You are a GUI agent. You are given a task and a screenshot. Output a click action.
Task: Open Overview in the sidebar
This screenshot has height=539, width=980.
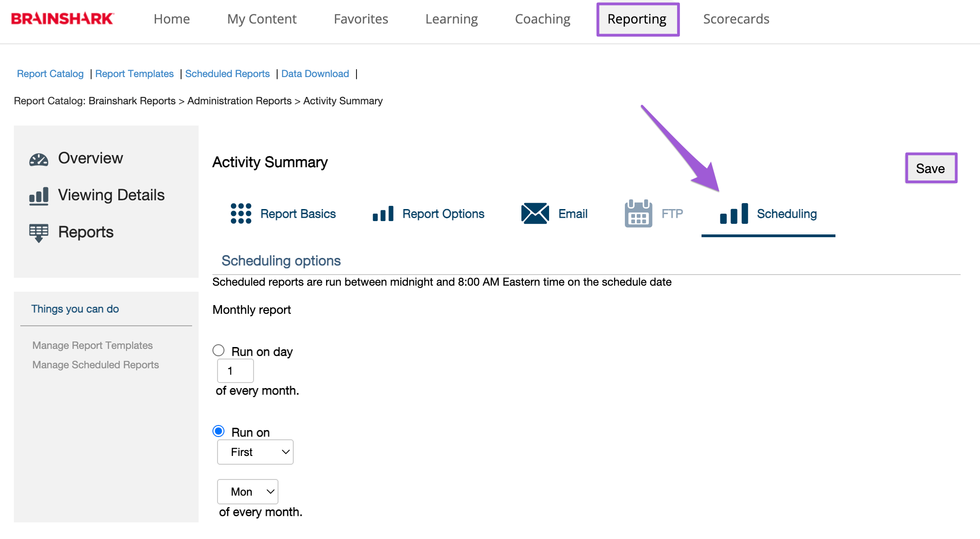coord(91,158)
